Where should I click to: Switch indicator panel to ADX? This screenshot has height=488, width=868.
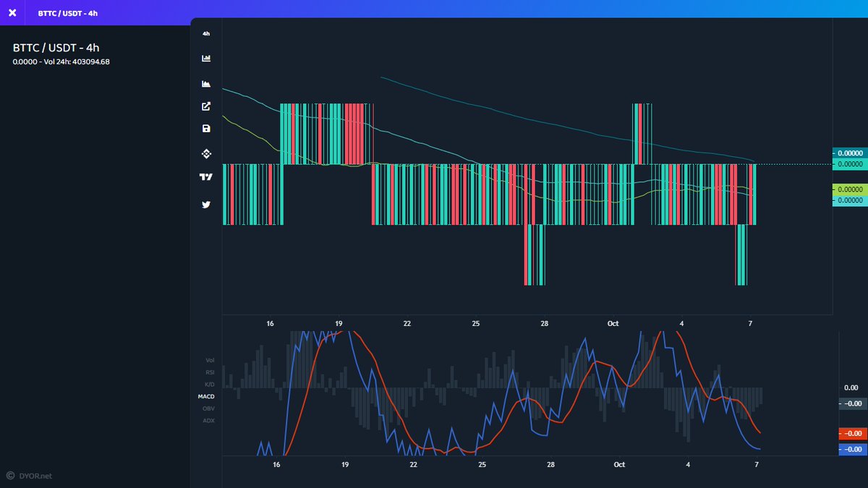(209, 420)
